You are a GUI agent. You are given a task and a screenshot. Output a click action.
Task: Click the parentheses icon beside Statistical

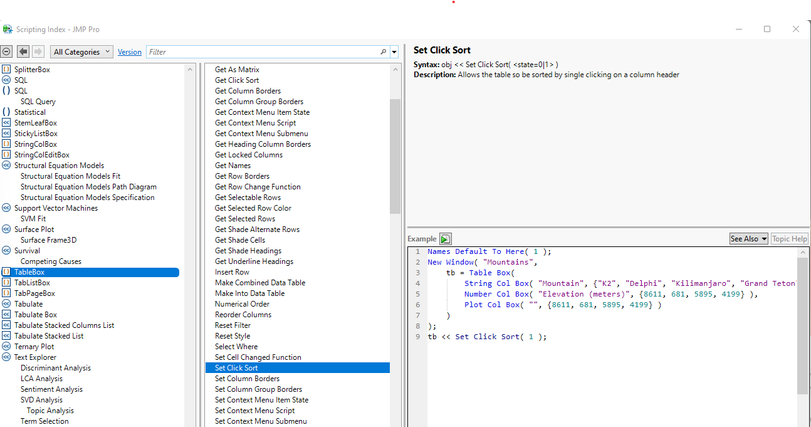7,112
